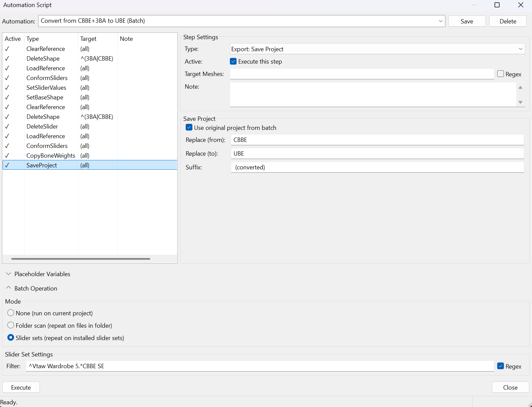The width and height of the screenshot is (532, 407).
Task: Minimize the Automation Script window
Action: coord(474,5)
